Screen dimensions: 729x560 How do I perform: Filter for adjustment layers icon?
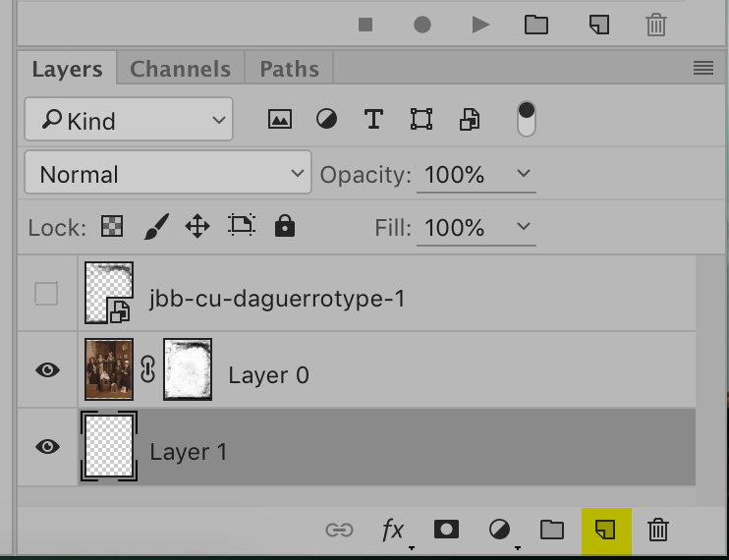point(326,120)
